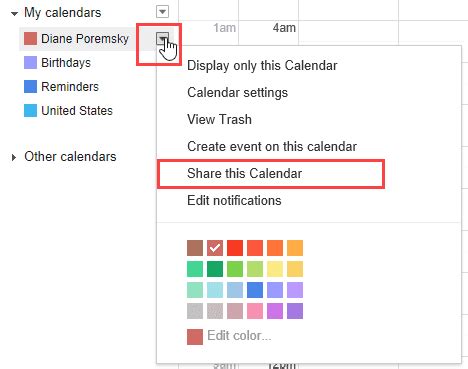Viewport: 468px width, 369px height.
Task: Open Calendar settings from the menu
Action: pos(238,93)
